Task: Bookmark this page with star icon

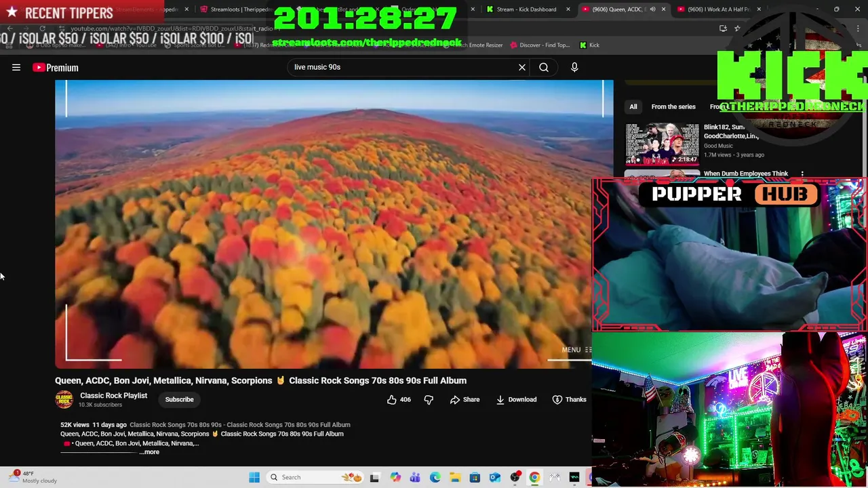Action: (737, 28)
